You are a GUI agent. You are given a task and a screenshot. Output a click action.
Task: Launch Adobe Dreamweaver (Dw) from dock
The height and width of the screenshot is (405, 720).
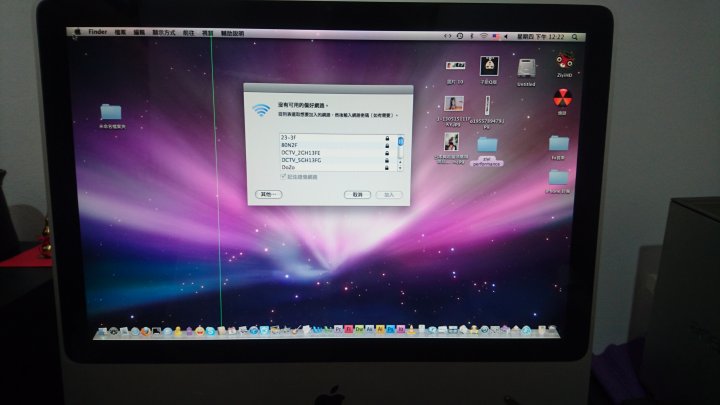tap(359, 329)
